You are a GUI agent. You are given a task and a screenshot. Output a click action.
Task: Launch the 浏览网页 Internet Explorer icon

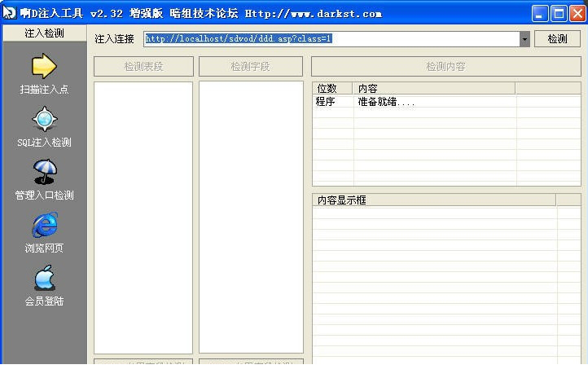click(x=45, y=225)
